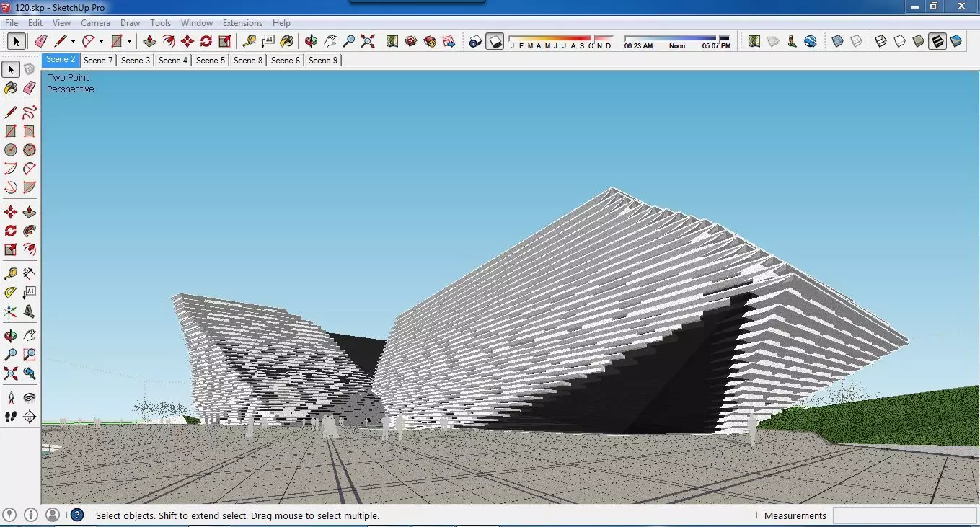Switch to the Scene 7 tab

pyautogui.click(x=98, y=61)
